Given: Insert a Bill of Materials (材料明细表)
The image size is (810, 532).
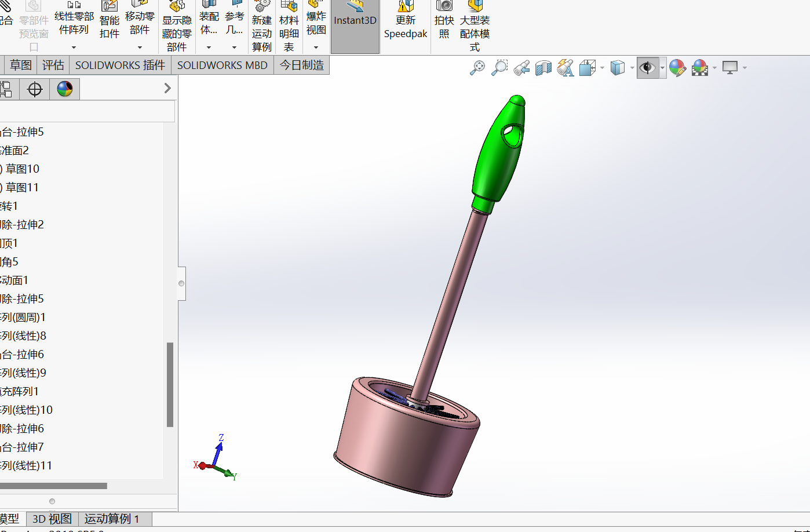Looking at the screenshot, I should pos(289,27).
